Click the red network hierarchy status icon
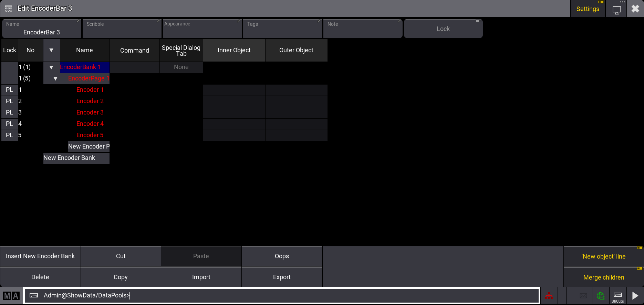Screen dimensions: 644x305 [x=549, y=296]
